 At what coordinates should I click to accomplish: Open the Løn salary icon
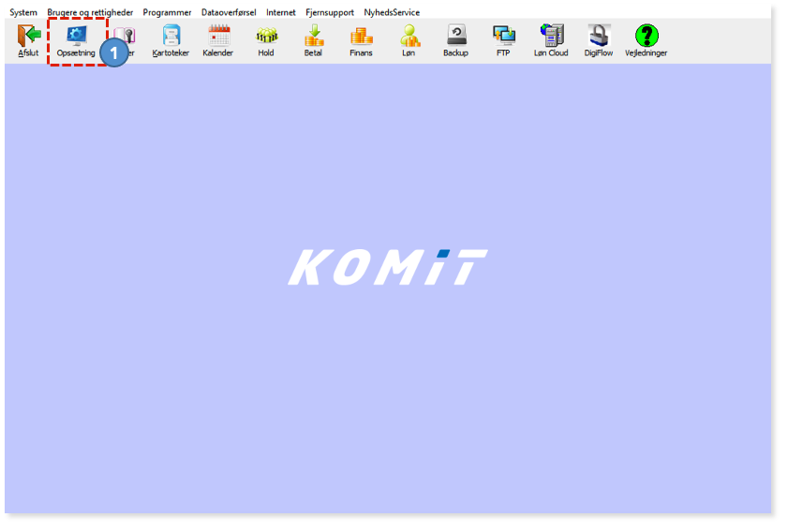[409, 36]
